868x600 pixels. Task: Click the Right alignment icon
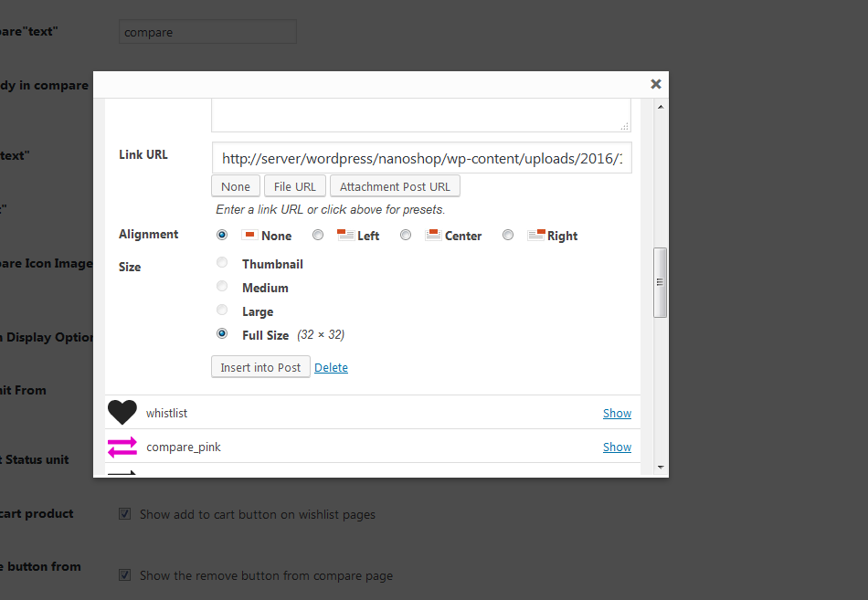[x=535, y=235]
